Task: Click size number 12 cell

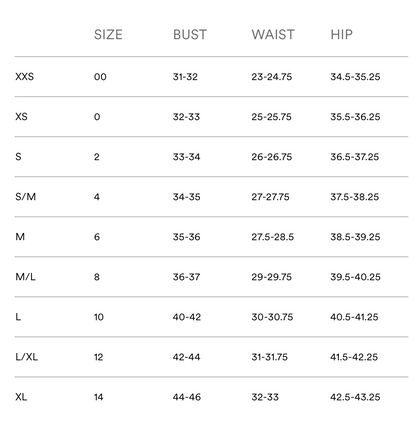Action: click(99, 357)
